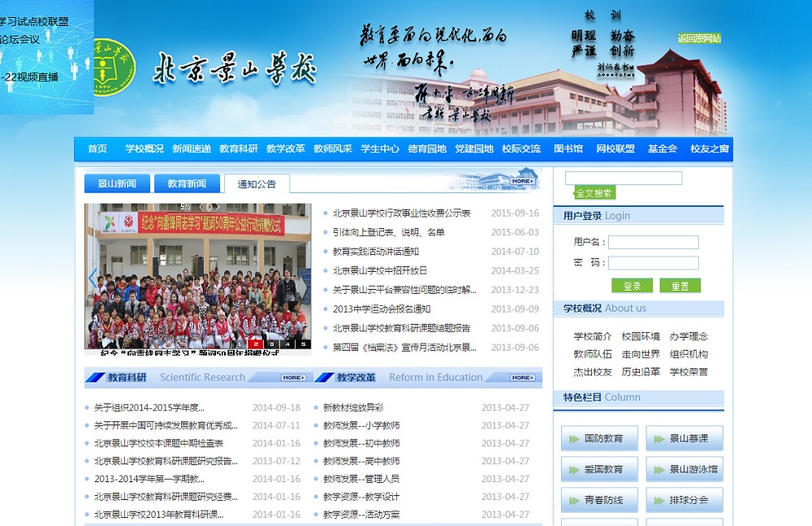Screen dimensions: 812x526
Task: Open notice 2013中学运动会报名通知
Action: [x=382, y=309]
